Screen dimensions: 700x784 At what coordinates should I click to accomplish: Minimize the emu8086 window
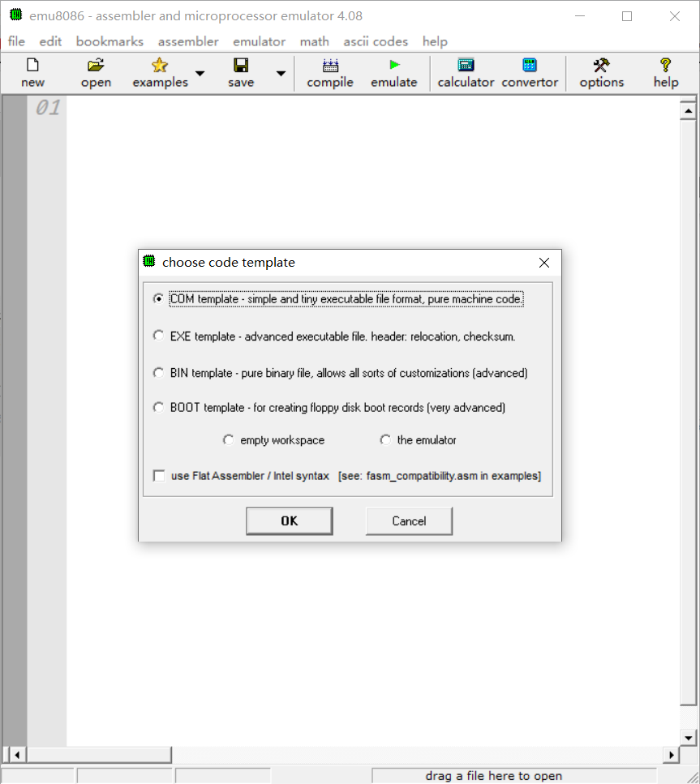[x=580, y=16]
